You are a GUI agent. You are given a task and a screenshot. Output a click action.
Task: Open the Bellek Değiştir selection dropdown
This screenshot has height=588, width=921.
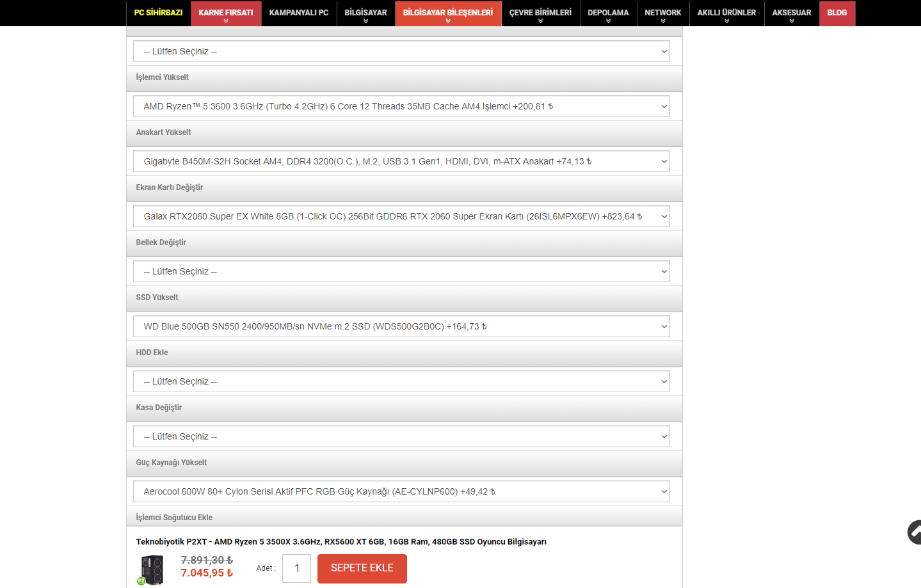[401, 271]
